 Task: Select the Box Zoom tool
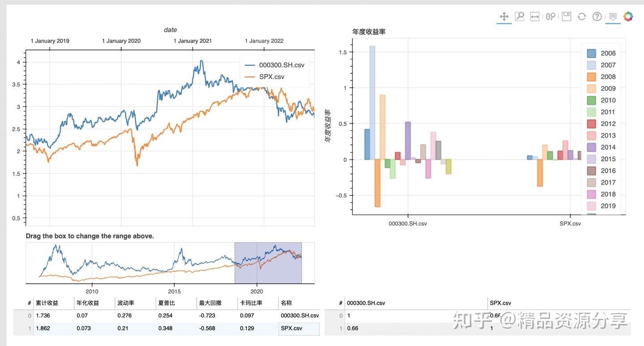pos(520,17)
